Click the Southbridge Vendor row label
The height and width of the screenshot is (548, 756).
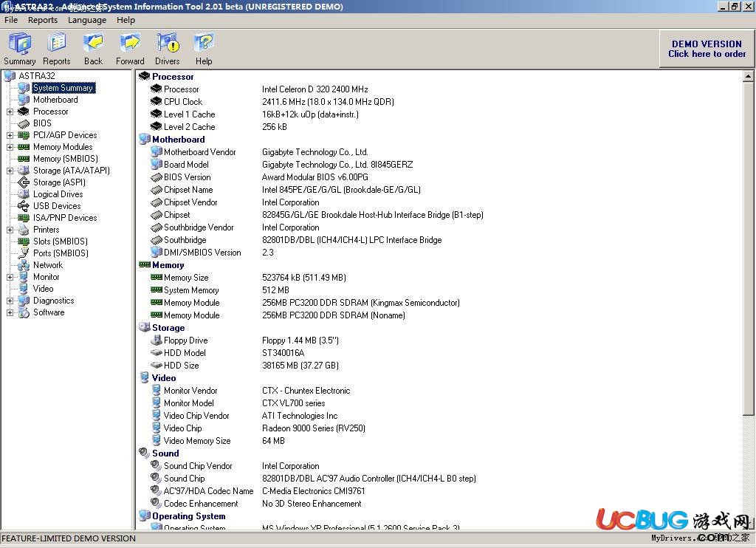click(x=199, y=227)
